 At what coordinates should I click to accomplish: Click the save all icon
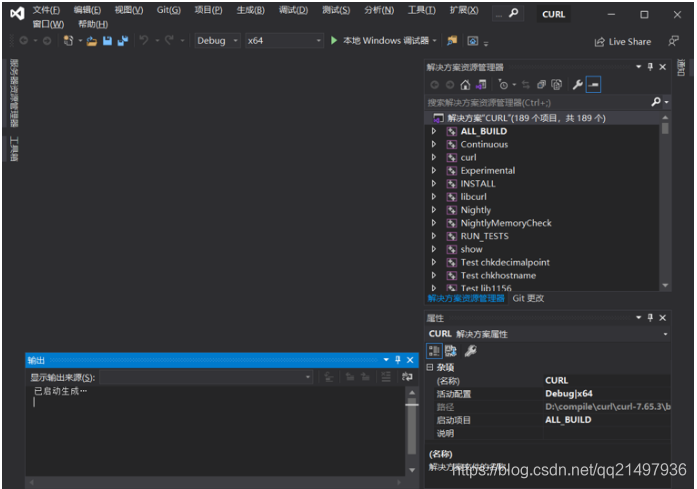[x=123, y=41]
